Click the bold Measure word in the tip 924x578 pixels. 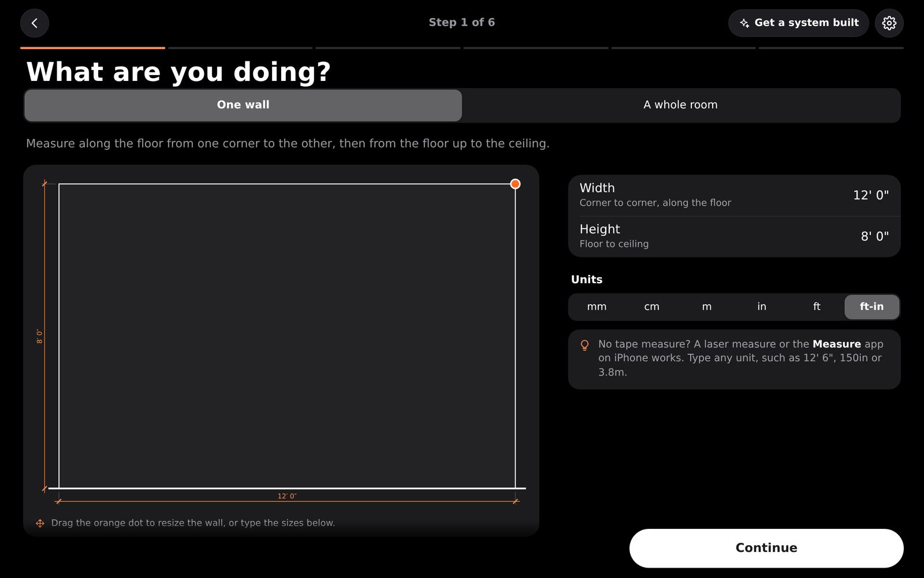[836, 344]
